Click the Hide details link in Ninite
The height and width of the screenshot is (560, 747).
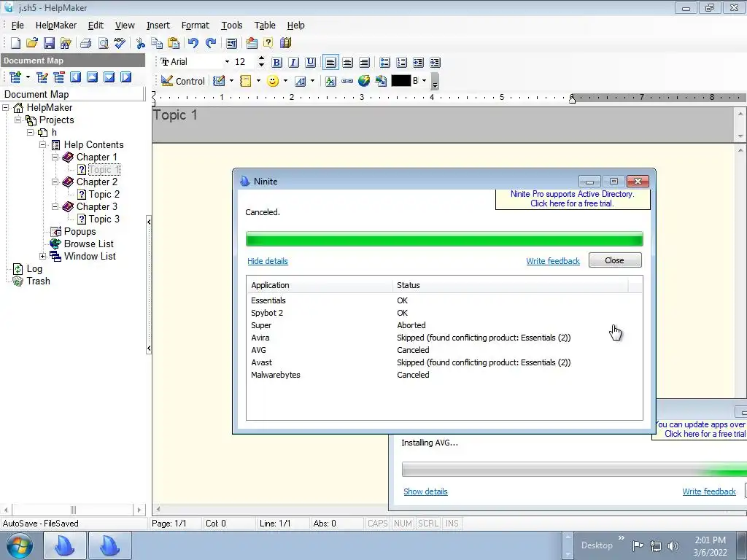267,261
